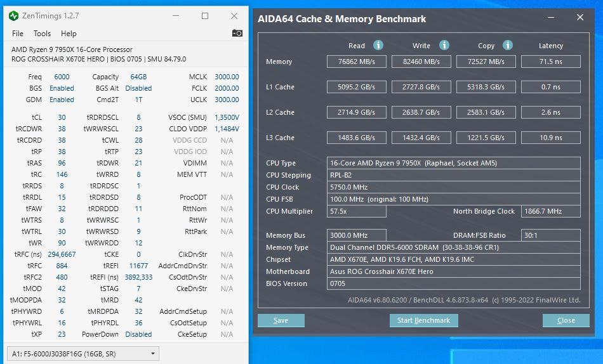Click the tREFI value 11677
This screenshot has width=603, height=364.
pos(138,266)
